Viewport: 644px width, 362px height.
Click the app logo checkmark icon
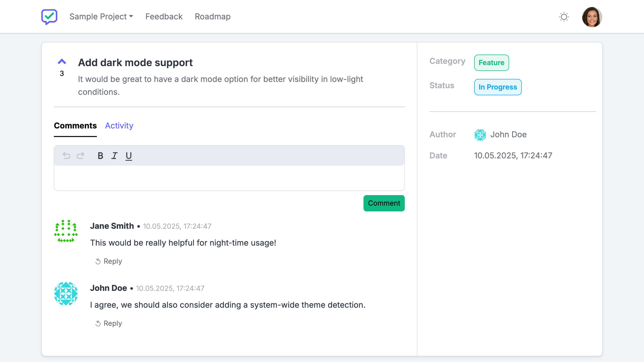tap(49, 17)
